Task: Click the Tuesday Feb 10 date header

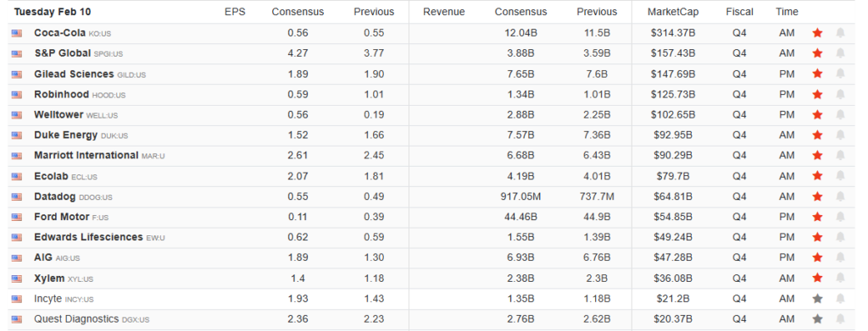Action: point(53,12)
